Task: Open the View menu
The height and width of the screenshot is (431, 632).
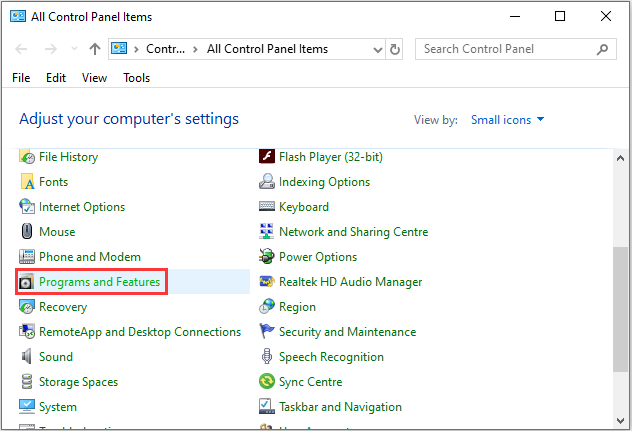Action: [x=95, y=78]
